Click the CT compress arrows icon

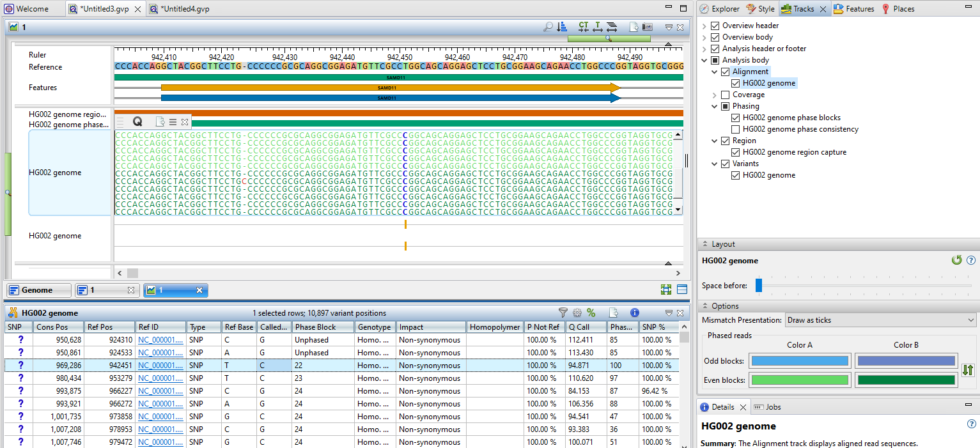[x=583, y=27]
